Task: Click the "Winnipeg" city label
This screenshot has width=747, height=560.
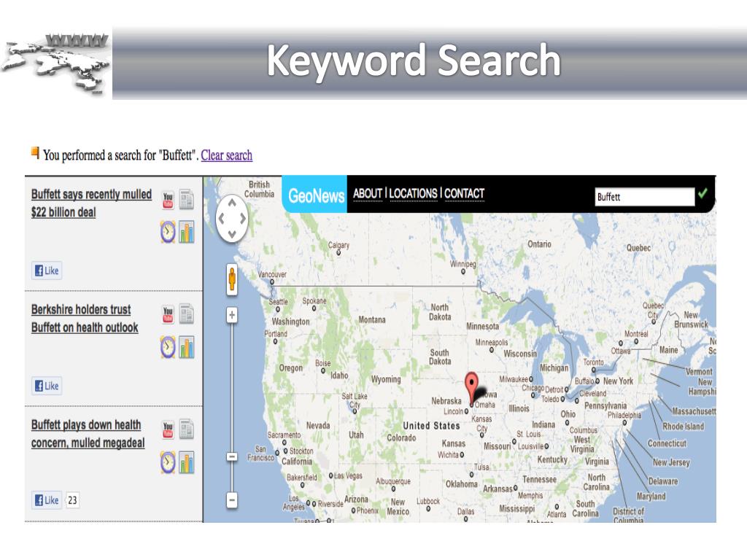Action: coord(463,264)
